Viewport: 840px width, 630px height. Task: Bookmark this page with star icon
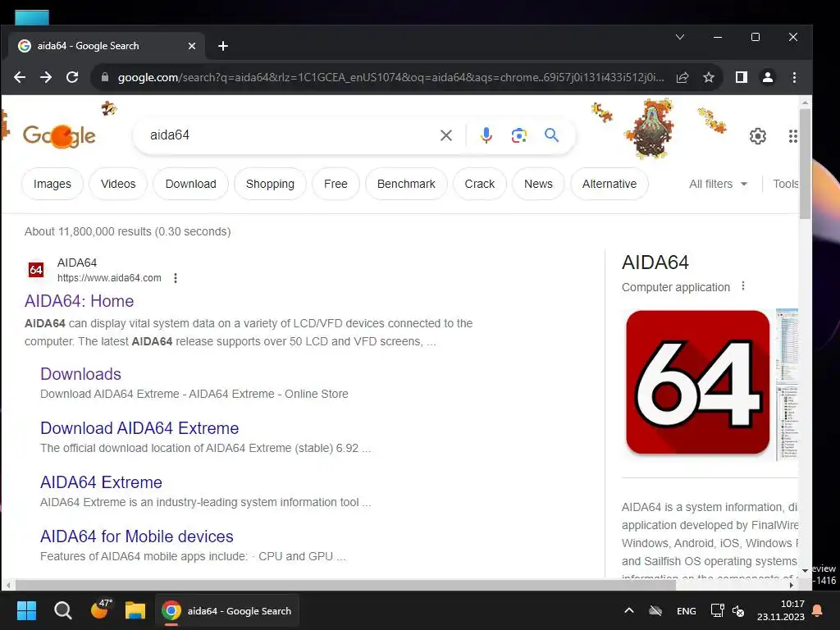pyautogui.click(x=709, y=77)
